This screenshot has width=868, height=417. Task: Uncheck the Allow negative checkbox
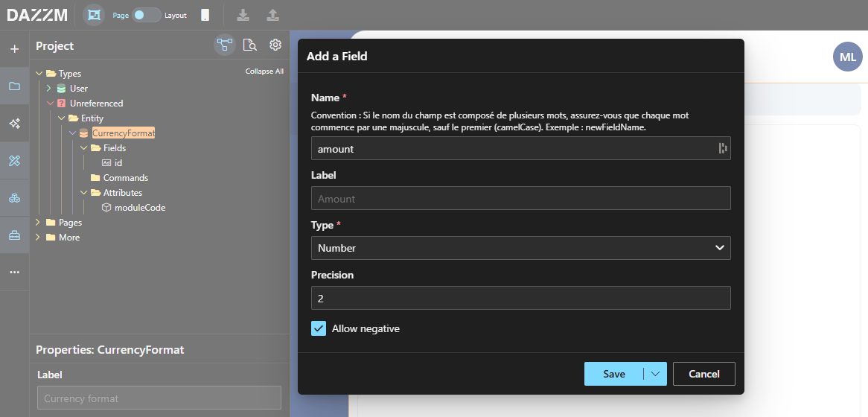coord(319,328)
